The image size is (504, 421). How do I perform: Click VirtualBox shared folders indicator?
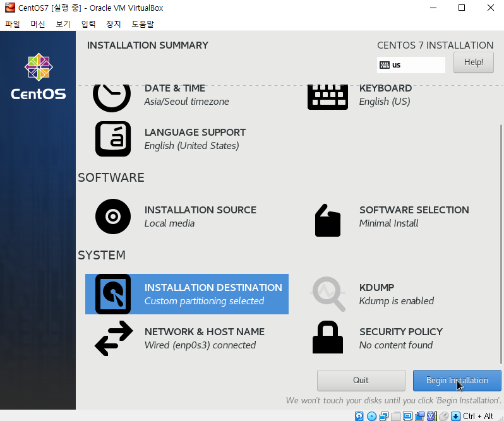[x=395, y=416]
